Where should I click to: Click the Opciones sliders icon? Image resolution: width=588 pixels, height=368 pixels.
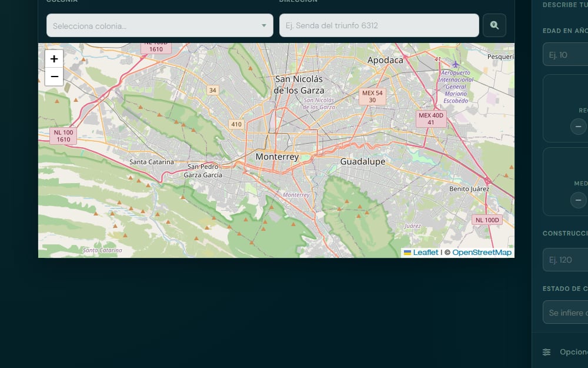pyautogui.click(x=546, y=352)
